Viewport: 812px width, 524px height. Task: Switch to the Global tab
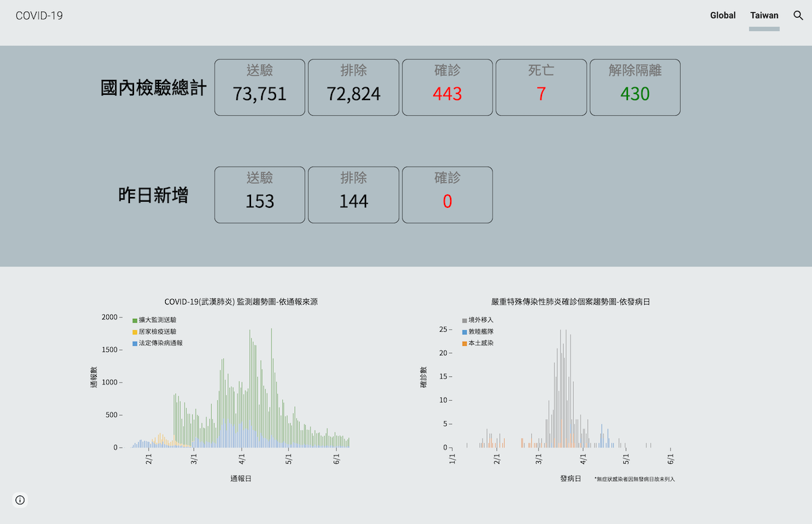[723, 16]
